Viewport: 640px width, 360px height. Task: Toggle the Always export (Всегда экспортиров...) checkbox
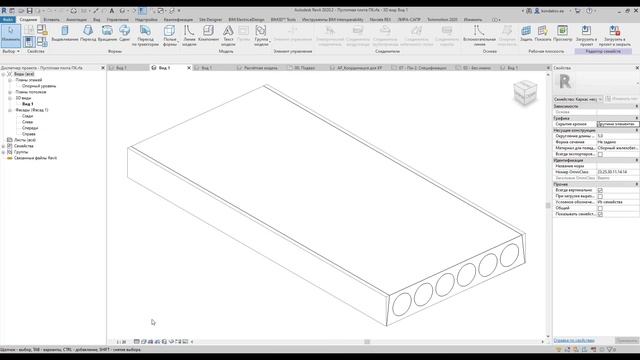click(x=600, y=154)
